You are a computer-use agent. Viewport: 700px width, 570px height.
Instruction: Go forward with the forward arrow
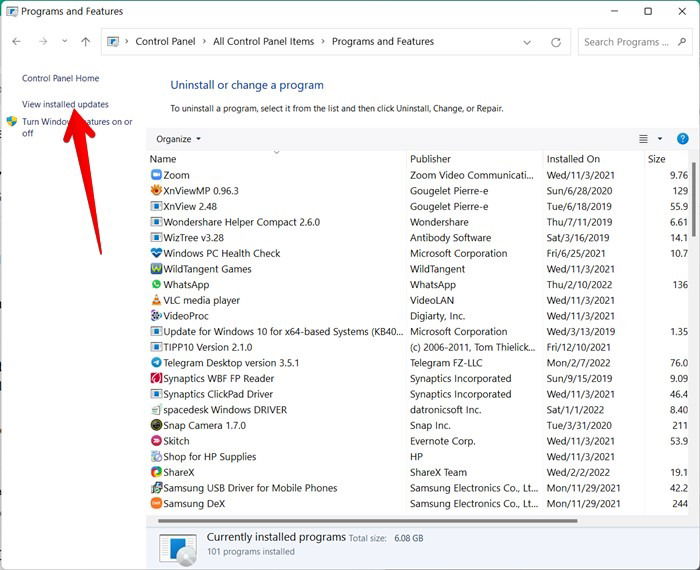(x=43, y=42)
